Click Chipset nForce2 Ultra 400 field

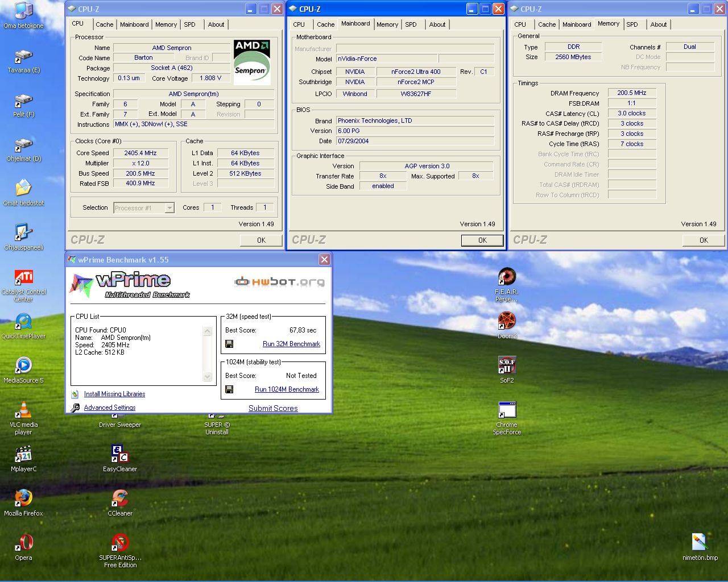416,72
